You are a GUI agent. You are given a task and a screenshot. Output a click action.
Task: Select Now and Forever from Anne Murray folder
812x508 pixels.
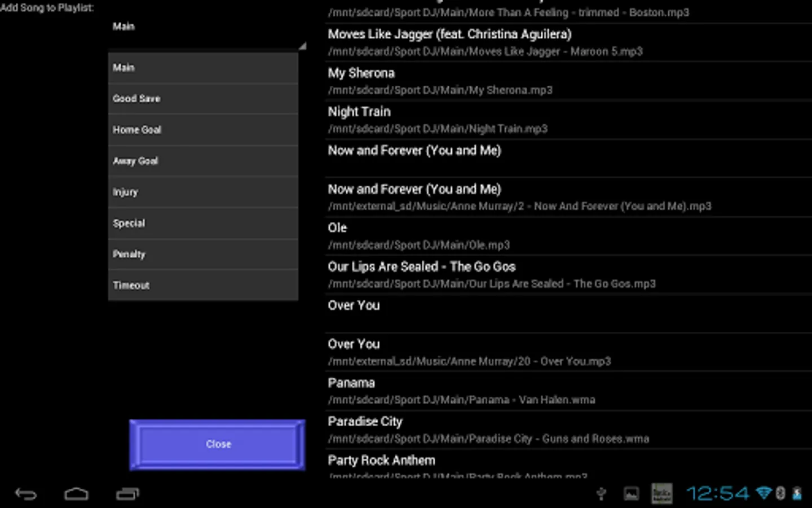[568, 198]
